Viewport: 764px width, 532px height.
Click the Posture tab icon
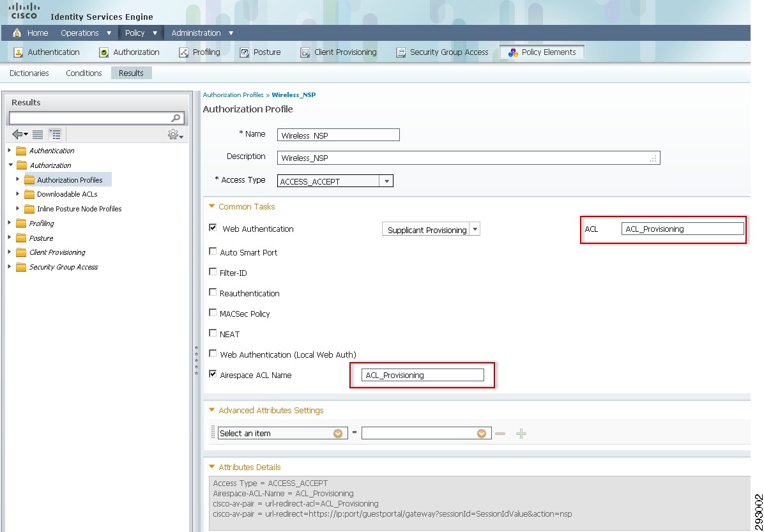pyautogui.click(x=245, y=52)
